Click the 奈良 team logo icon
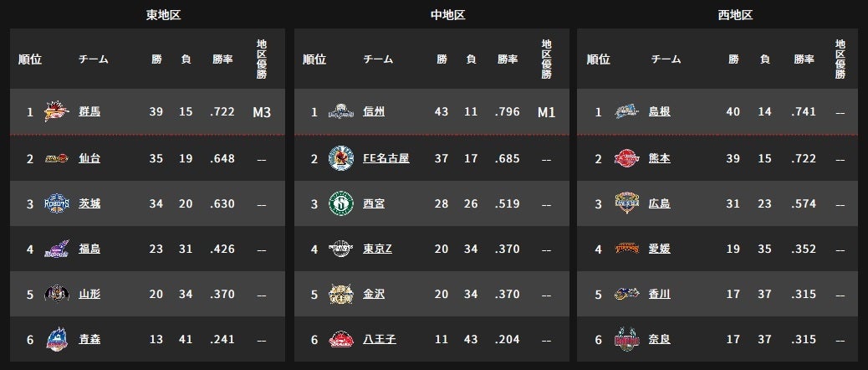The height and width of the screenshot is (370, 868). (626, 339)
